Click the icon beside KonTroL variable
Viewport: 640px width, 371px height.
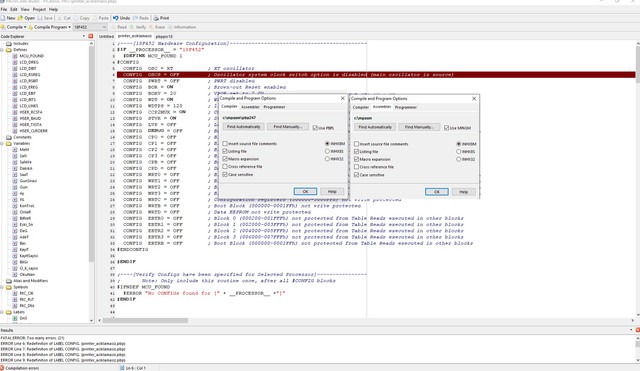[15, 206]
